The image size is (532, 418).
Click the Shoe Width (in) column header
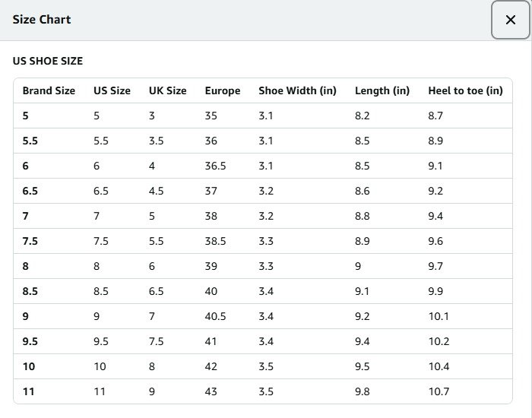(x=297, y=90)
